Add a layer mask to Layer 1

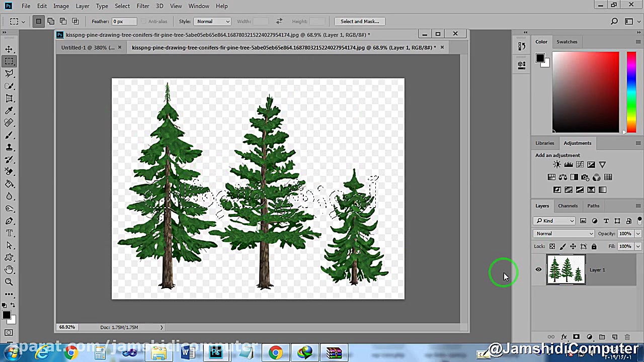click(577, 337)
